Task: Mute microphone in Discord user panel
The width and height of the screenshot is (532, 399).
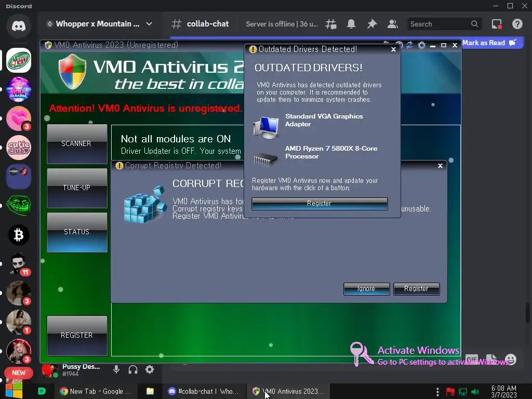Action: click(116, 369)
